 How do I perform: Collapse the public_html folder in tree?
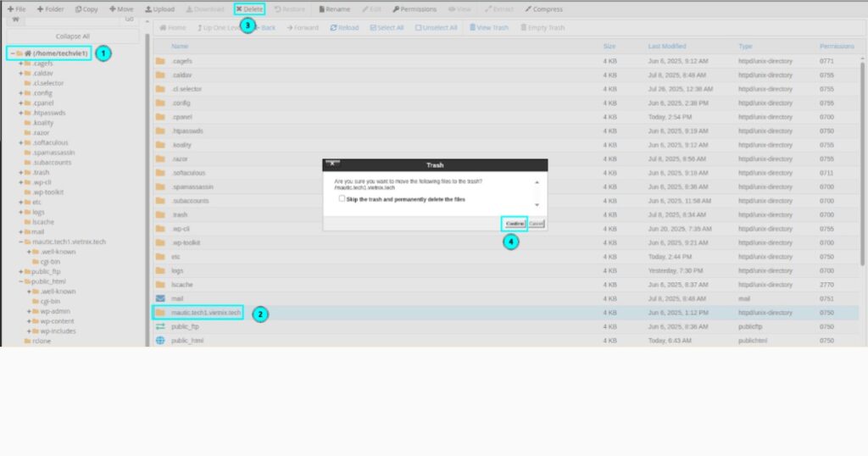[x=20, y=281]
